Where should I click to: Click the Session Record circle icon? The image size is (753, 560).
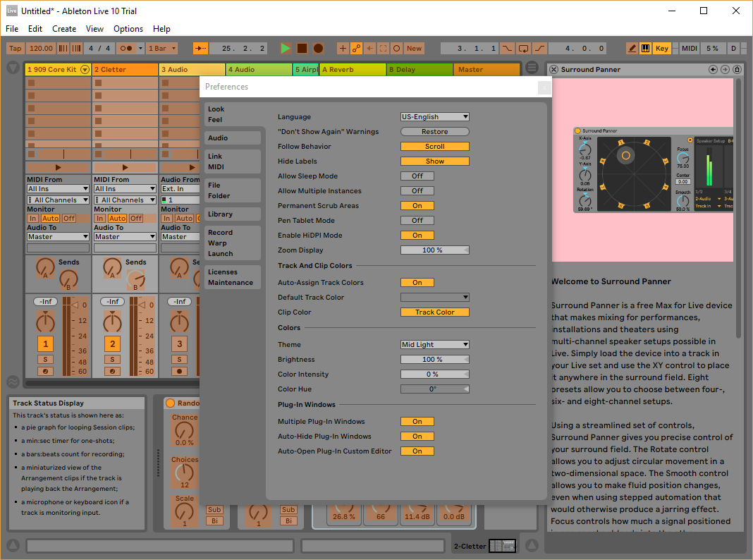[396, 48]
